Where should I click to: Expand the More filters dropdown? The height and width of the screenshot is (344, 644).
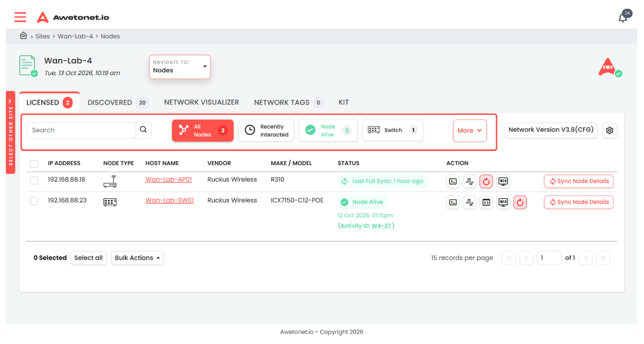coord(470,131)
